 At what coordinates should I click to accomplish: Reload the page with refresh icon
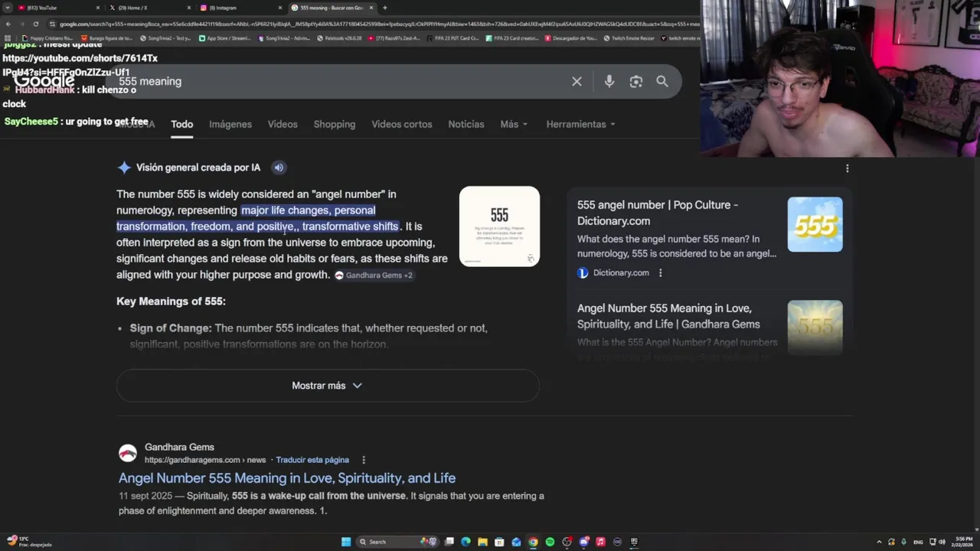pyautogui.click(x=35, y=24)
